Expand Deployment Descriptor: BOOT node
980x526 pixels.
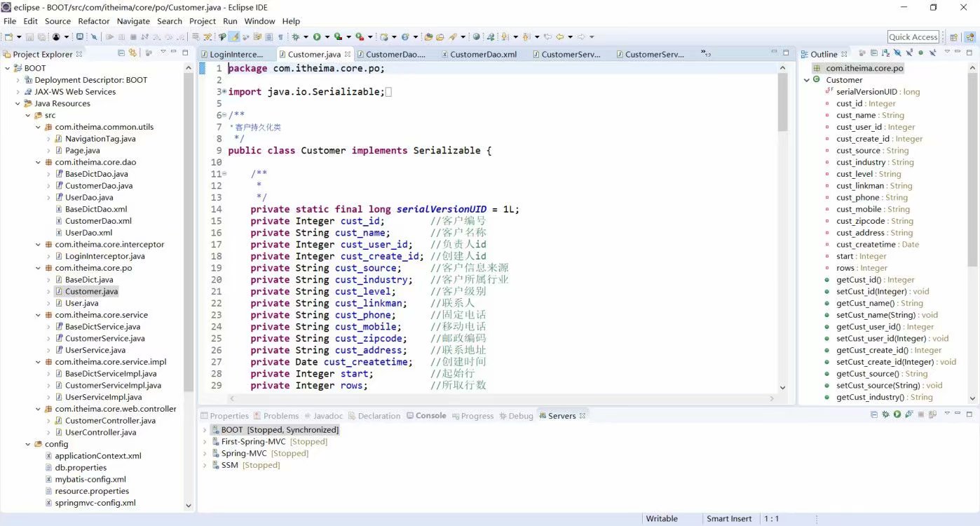tap(18, 80)
